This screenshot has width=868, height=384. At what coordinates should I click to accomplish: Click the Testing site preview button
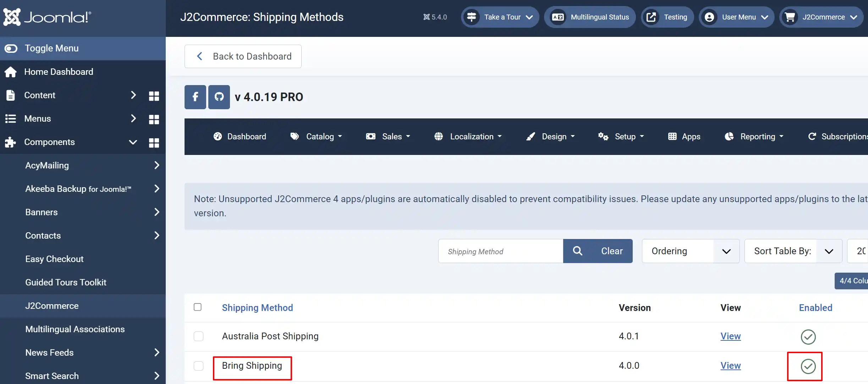pos(667,17)
